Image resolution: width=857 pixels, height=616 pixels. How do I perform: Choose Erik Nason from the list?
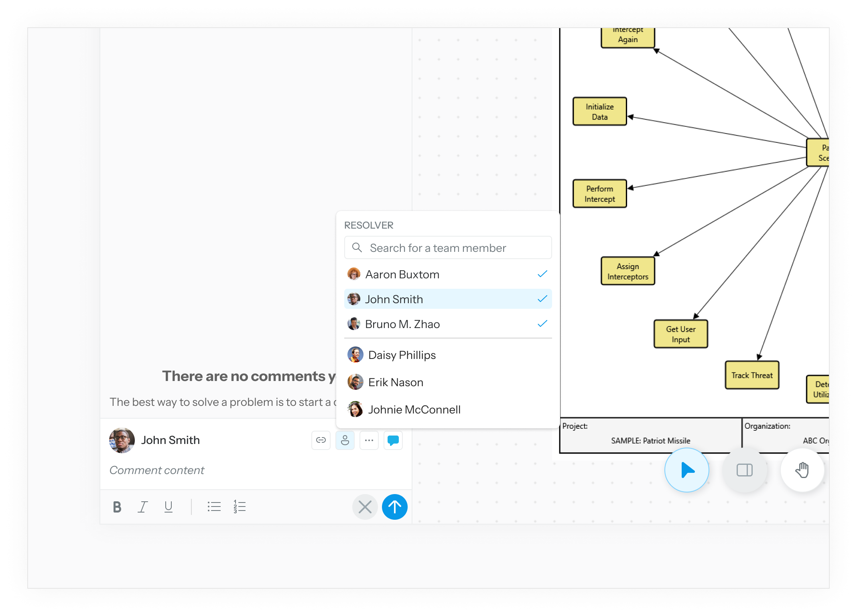(396, 382)
